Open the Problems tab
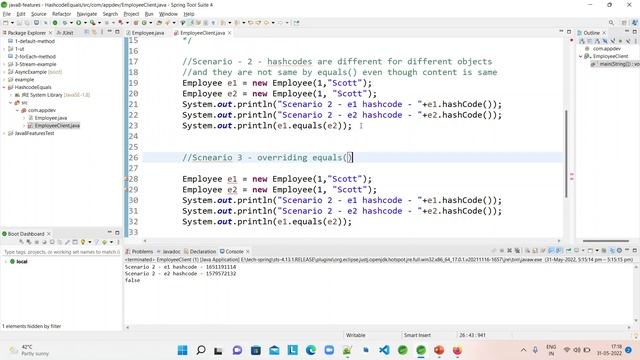This screenshot has height=360, width=640. 140,251
